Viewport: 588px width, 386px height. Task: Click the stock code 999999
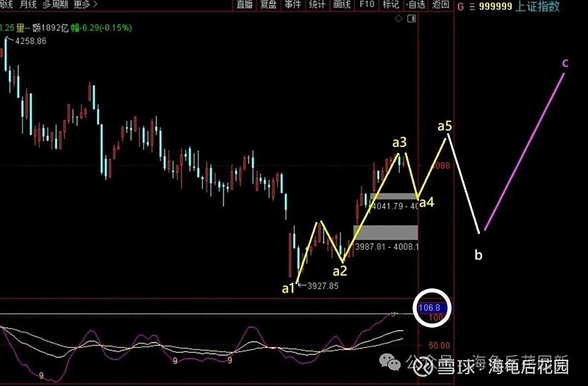click(495, 7)
